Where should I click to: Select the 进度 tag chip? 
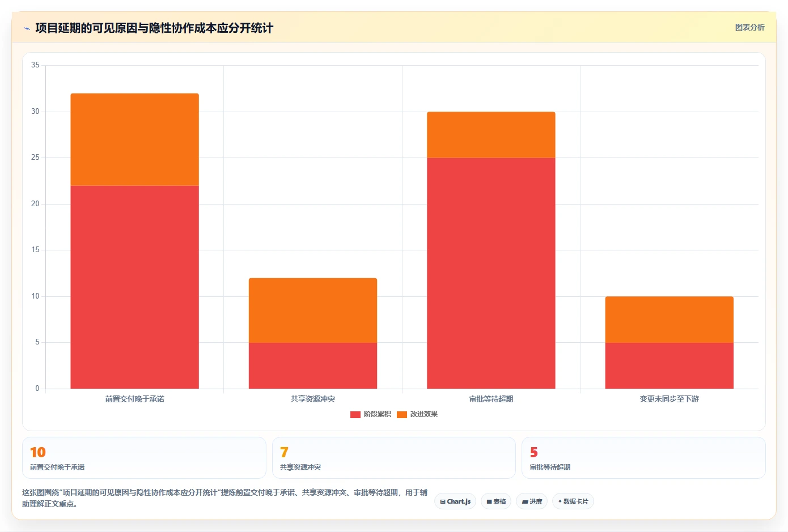[x=532, y=501]
